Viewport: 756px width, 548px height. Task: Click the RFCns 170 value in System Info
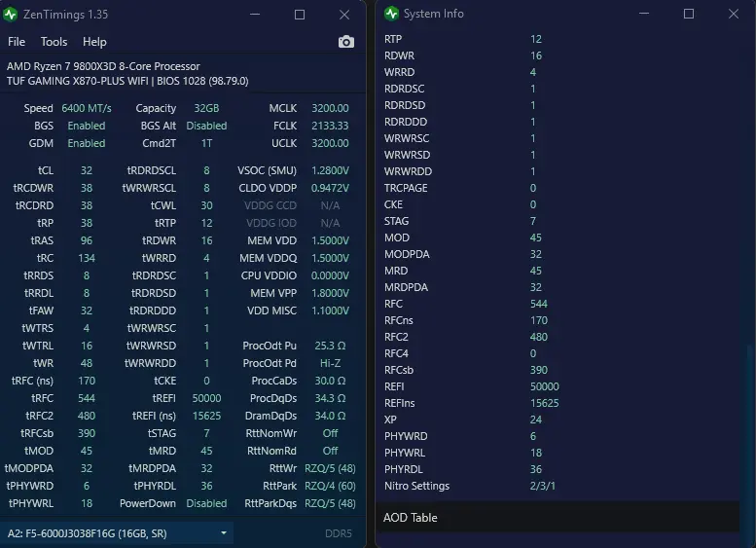tap(539, 320)
